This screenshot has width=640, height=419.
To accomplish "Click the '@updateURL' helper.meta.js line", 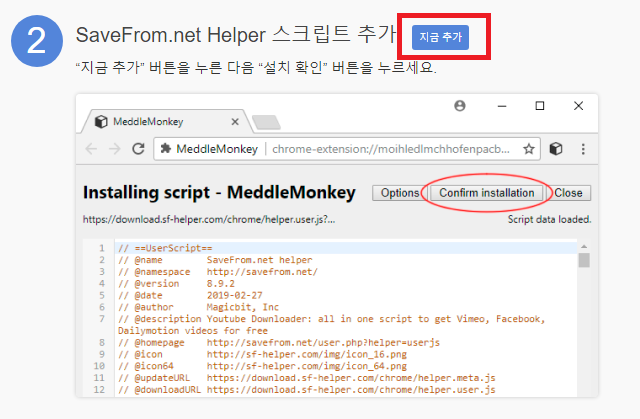I will tap(307, 378).
